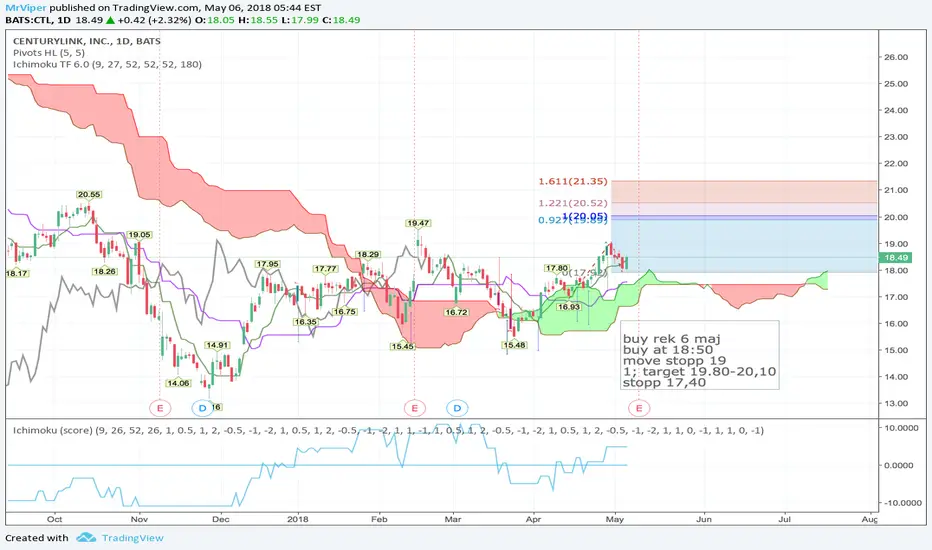Select the 1(20.05) Fibonacci level label
This screenshot has height=550, width=932.
click(585, 216)
